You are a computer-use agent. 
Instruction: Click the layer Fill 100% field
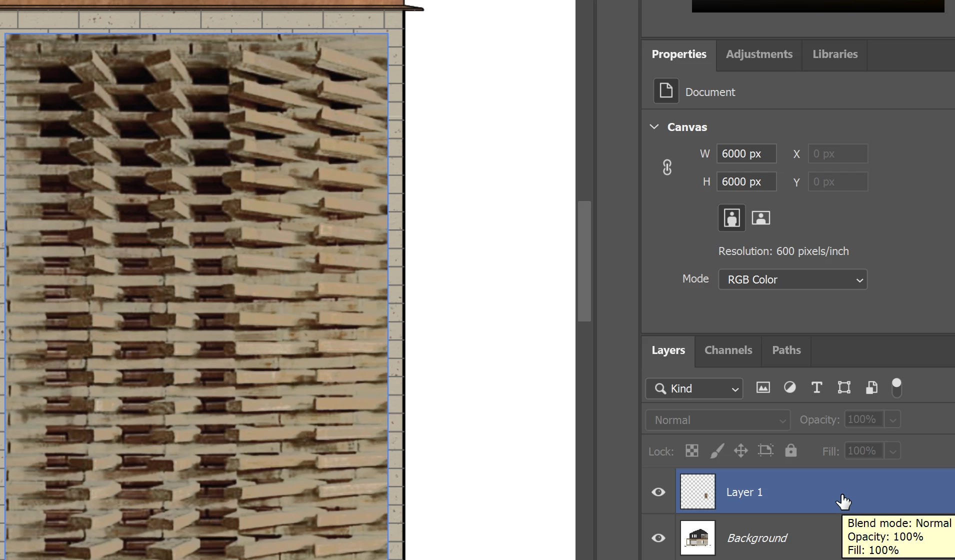point(864,451)
